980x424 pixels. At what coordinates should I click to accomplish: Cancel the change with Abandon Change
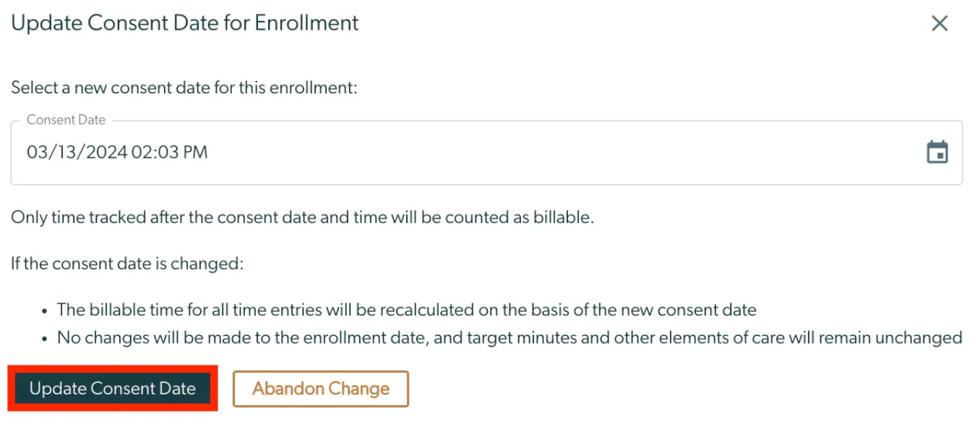(320, 389)
